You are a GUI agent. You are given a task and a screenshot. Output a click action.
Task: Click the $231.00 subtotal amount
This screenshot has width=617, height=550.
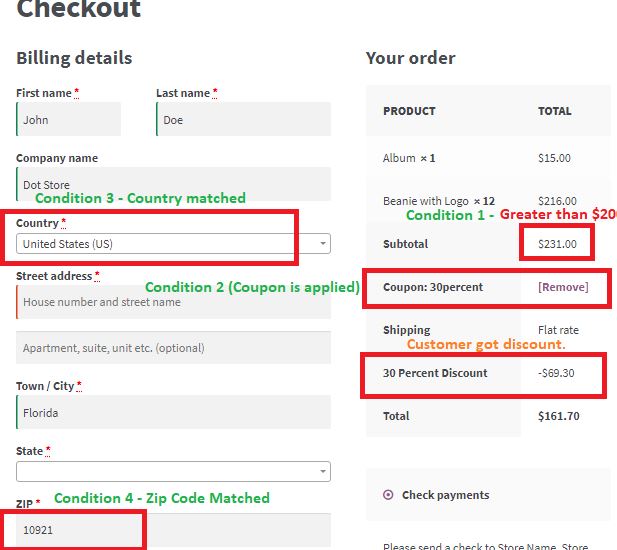tap(555, 244)
